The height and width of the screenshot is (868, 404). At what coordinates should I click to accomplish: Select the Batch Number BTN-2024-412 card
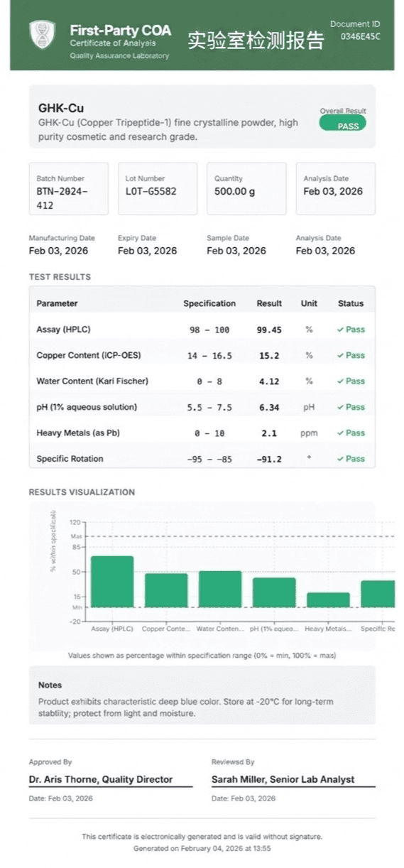pyautogui.click(x=69, y=189)
